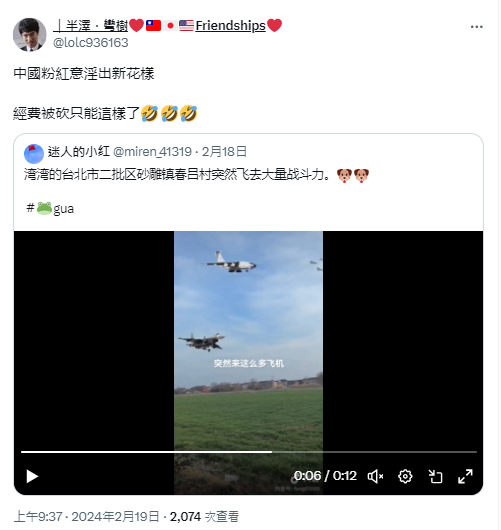
Task: Open the @lolc936163 handle
Action: click(91, 43)
